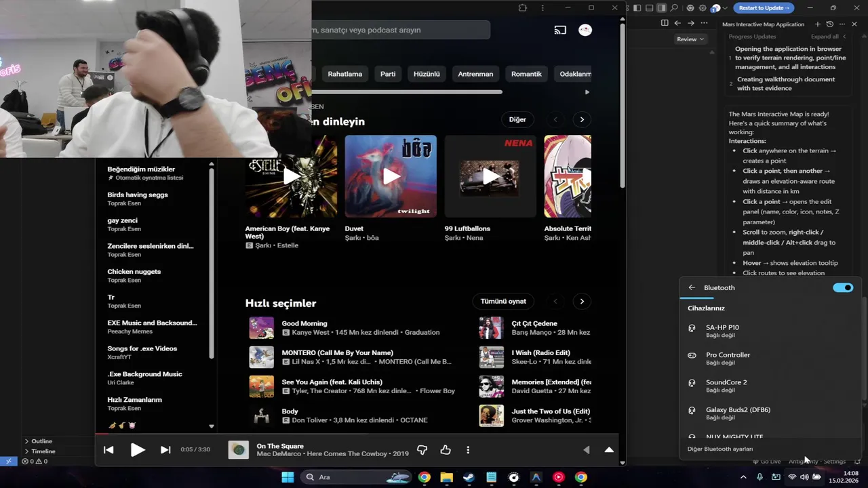Open more options for On The Square
The image size is (868, 488).
point(468,449)
